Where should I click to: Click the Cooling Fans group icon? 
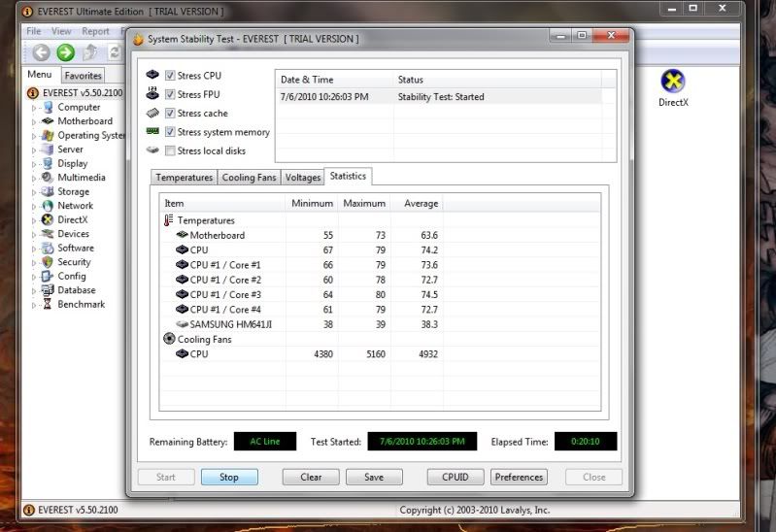[x=169, y=339]
